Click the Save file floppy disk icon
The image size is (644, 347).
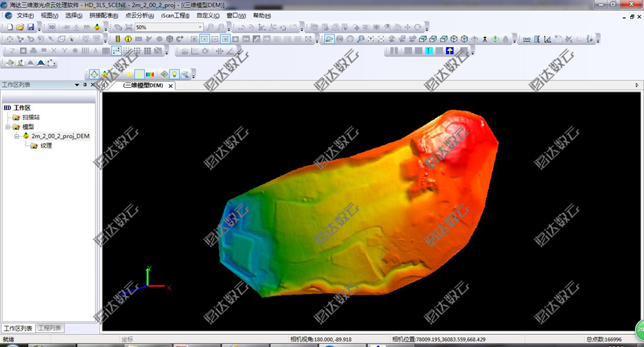click(x=31, y=27)
